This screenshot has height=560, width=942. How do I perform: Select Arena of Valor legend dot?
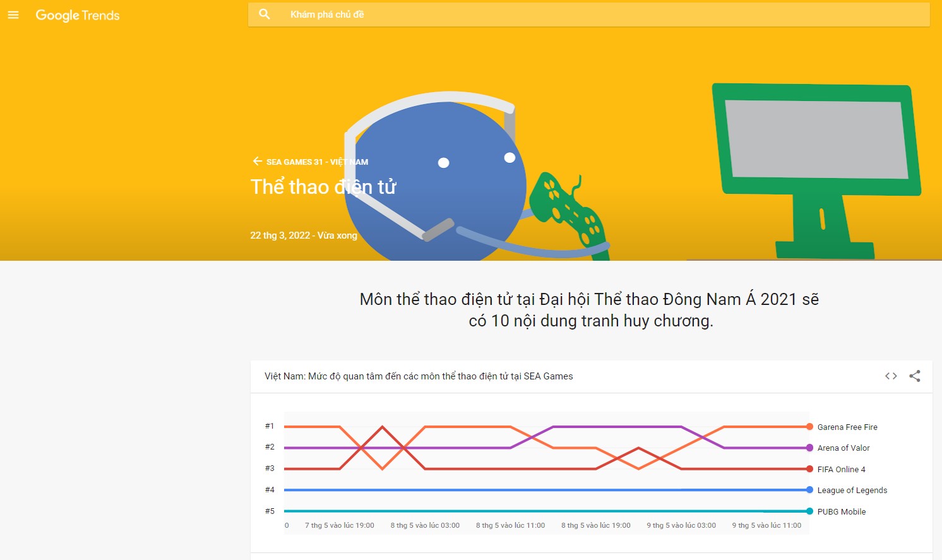(809, 448)
